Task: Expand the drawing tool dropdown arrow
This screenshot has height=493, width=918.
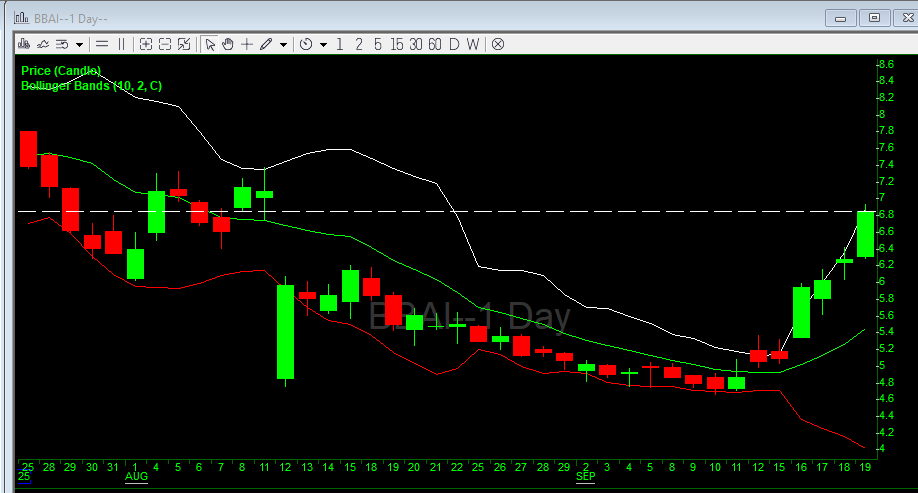Action: (x=284, y=44)
